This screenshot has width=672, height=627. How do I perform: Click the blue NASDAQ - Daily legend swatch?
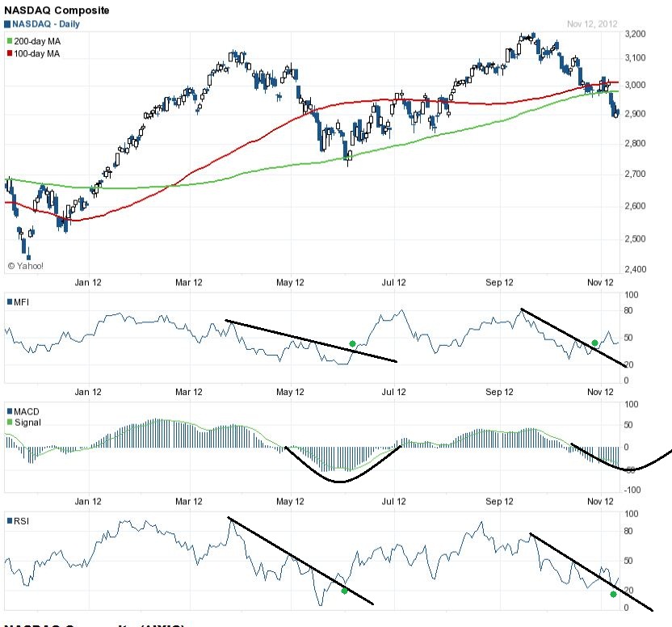click(8, 24)
